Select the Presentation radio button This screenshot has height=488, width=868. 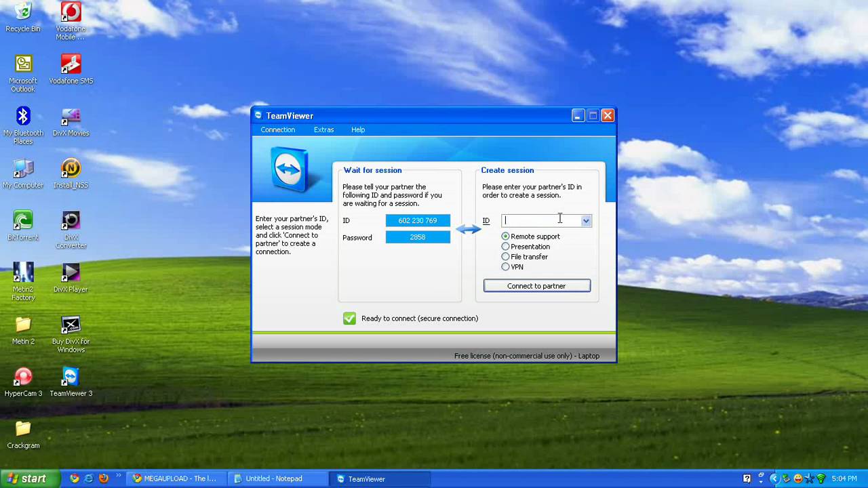coord(505,246)
